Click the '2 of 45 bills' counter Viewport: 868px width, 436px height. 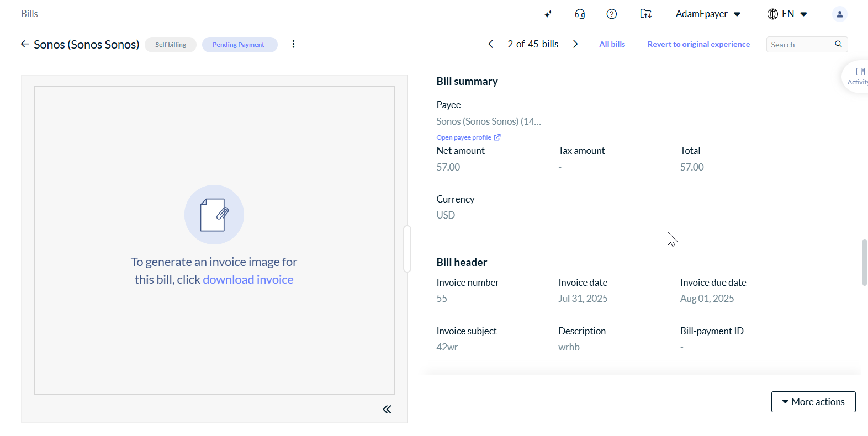[533, 44]
